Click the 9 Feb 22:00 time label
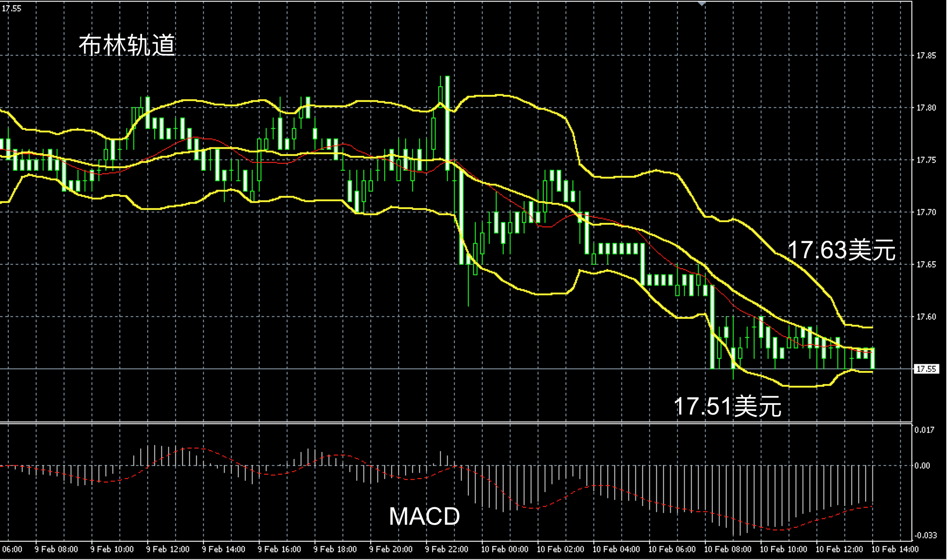Viewport: 948px width, 560px height. click(447, 550)
